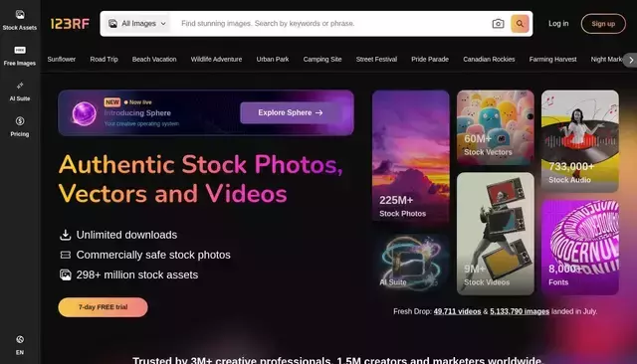
Task: Click the Explore Sphere button
Action: (291, 112)
